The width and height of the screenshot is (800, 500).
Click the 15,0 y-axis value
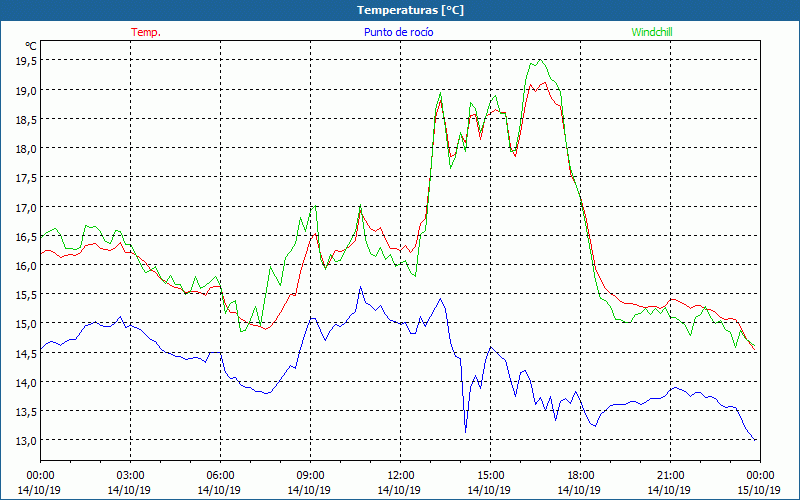click(x=26, y=323)
